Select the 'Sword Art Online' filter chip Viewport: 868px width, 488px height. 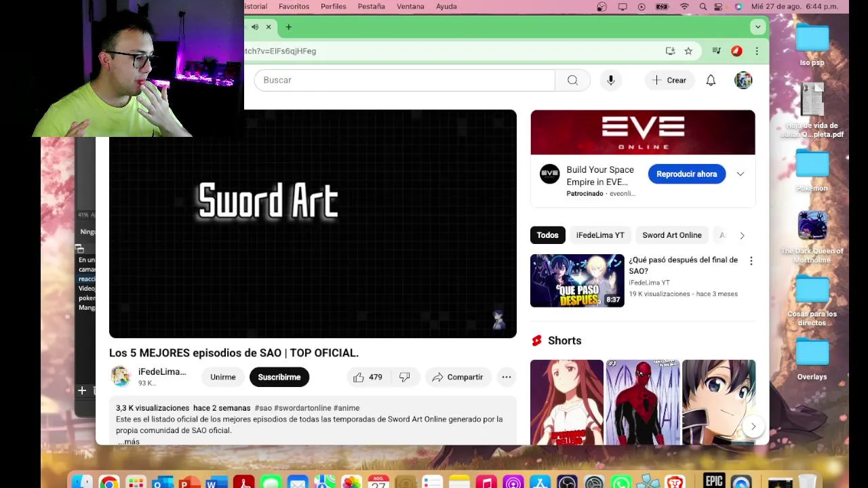point(672,235)
